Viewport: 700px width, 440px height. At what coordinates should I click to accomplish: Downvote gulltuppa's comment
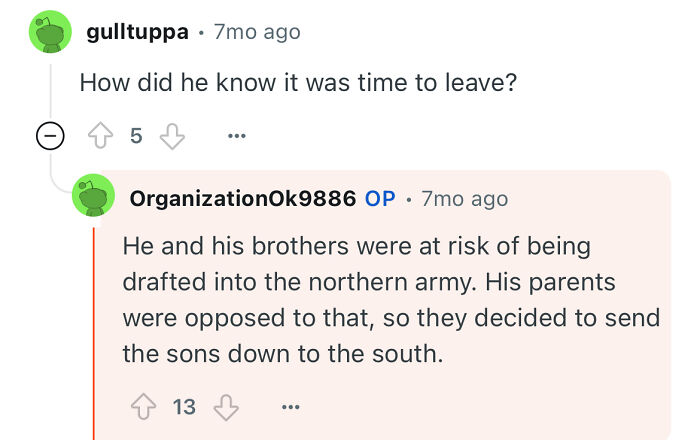[174, 137]
